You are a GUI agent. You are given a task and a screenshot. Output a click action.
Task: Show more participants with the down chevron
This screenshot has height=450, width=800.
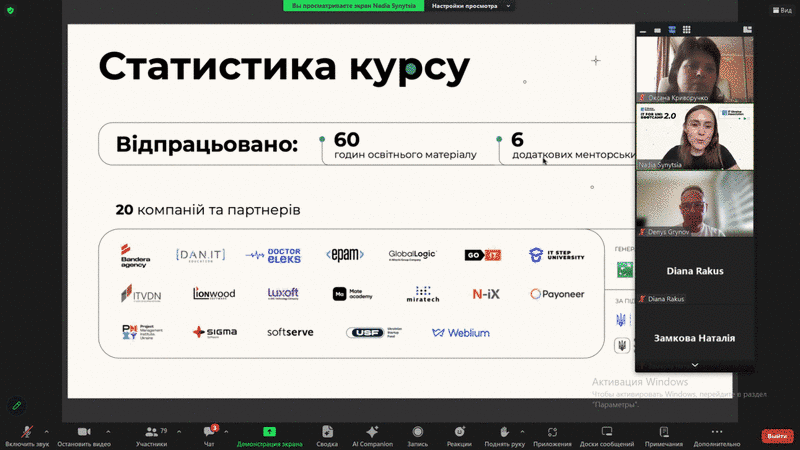coord(694,365)
